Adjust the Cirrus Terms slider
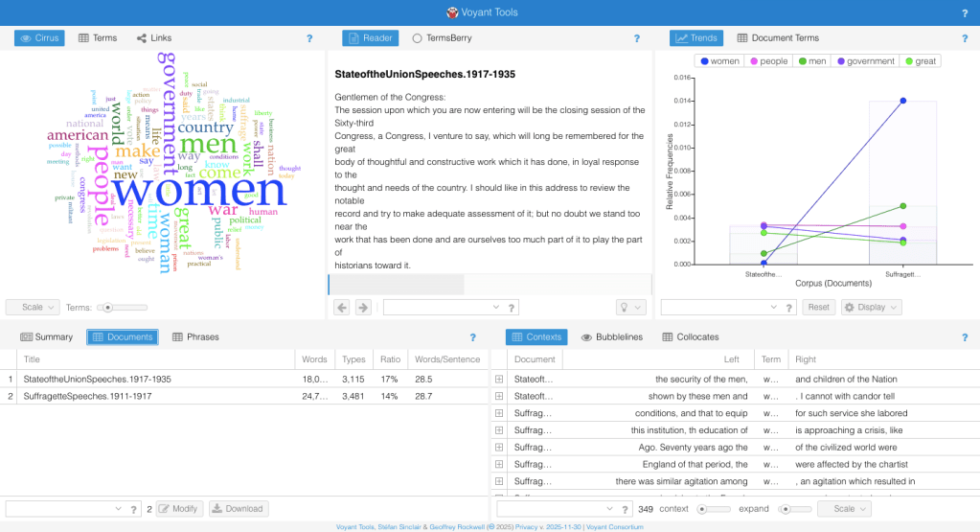The image size is (980, 532). click(108, 308)
